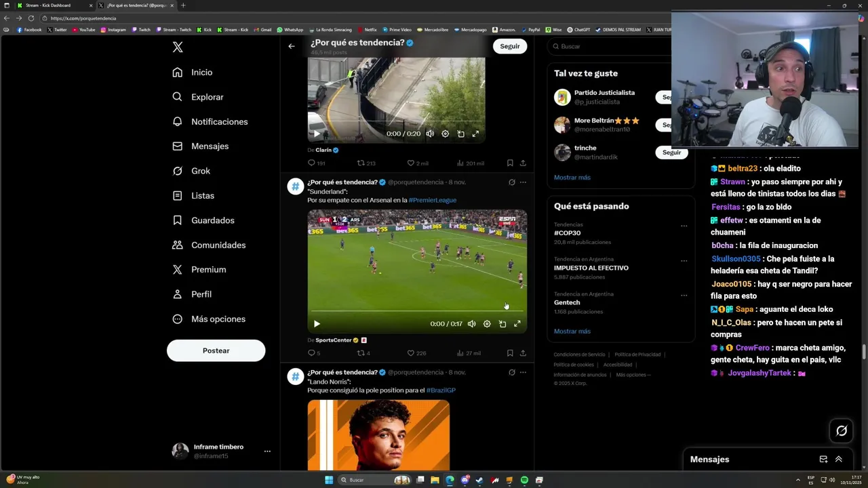868x488 pixels.
Task: Mute the Clarín video volume icon
Action: point(430,134)
